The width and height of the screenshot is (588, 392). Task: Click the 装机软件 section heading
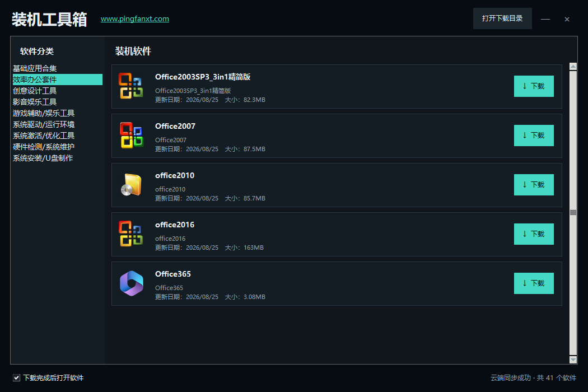[x=133, y=51]
